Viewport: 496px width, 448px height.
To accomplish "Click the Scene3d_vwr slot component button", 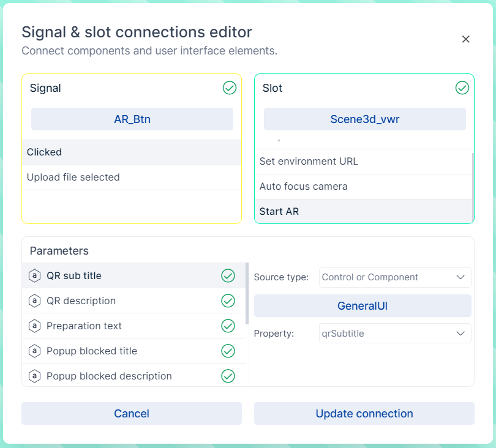I will [365, 119].
